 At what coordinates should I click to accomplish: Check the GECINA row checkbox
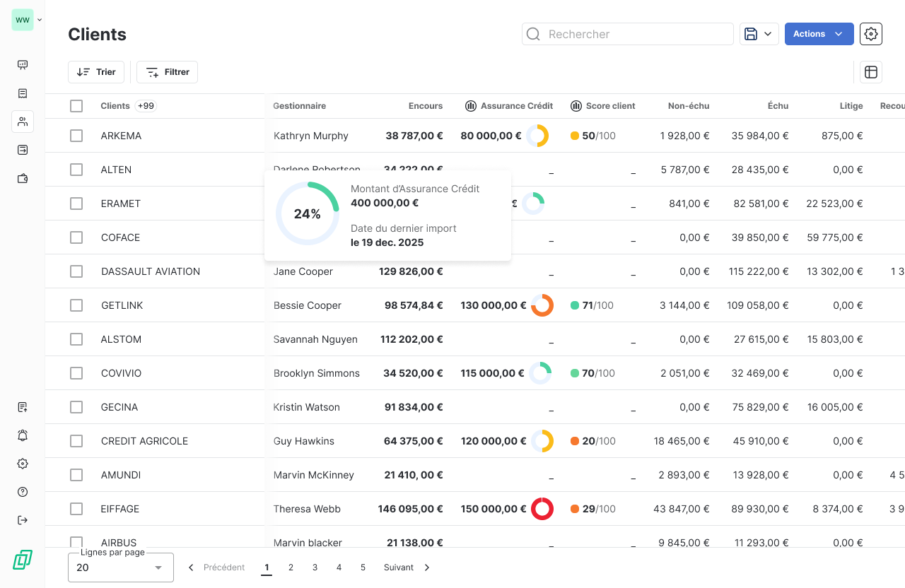[x=76, y=407]
